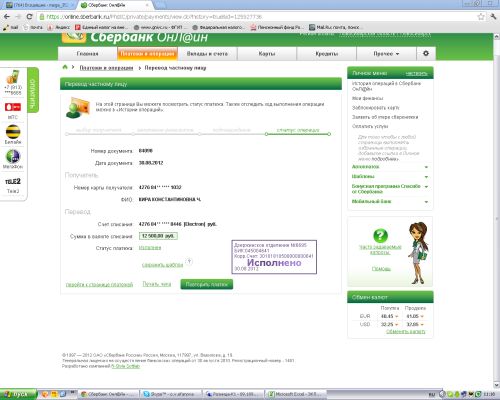The width and height of the screenshot is (500, 400).
Task: Select the TELE2 operator icon
Action: click(x=13, y=181)
